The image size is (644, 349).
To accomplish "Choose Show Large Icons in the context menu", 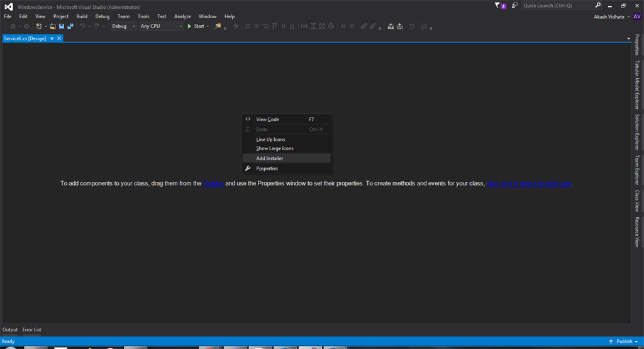I will (287, 148).
